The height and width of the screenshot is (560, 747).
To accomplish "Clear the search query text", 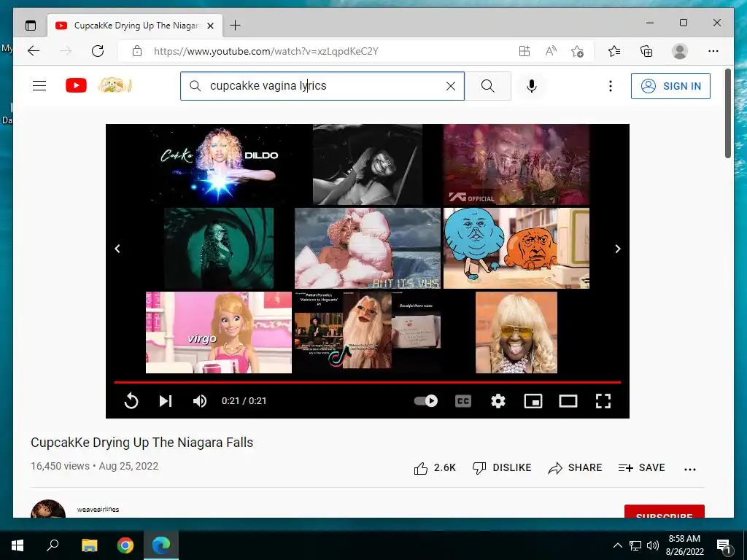I will click(x=451, y=86).
